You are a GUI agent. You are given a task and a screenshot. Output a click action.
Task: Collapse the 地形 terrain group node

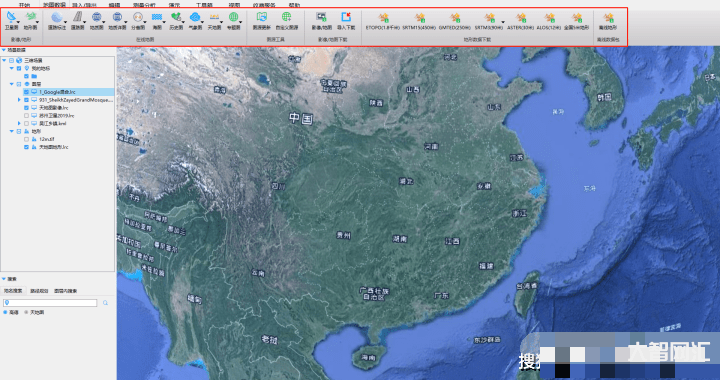pos(11,131)
